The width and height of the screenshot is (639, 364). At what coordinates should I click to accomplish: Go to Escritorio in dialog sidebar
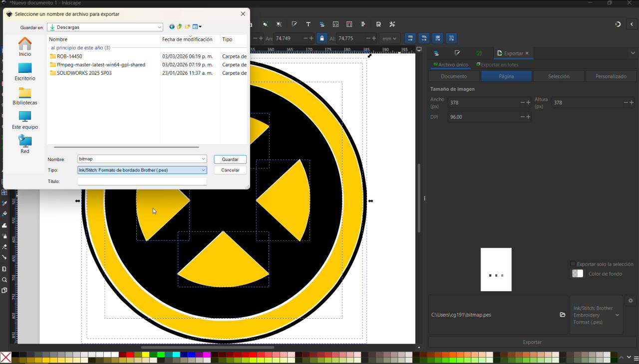[x=25, y=72]
